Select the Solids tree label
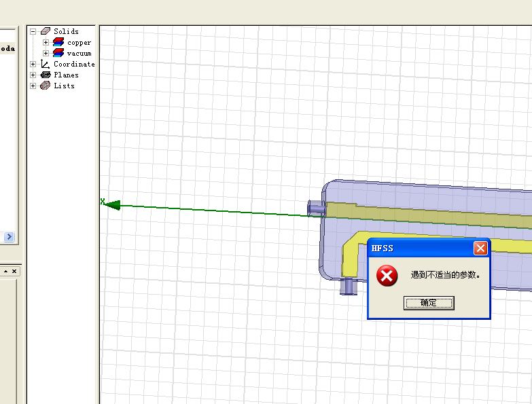This screenshot has height=404, width=532. (66, 31)
